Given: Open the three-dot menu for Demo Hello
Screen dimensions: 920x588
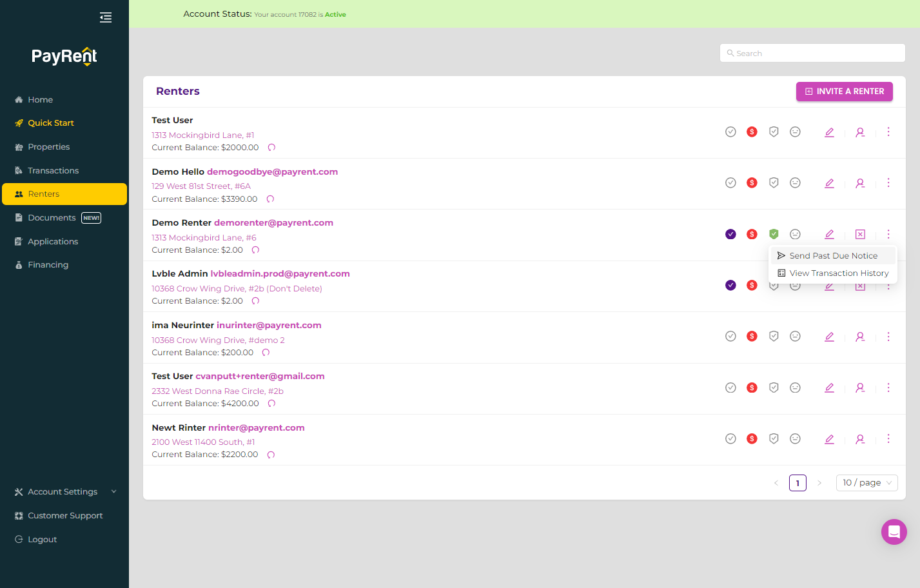Looking at the screenshot, I should pyautogui.click(x=888, y=182).
